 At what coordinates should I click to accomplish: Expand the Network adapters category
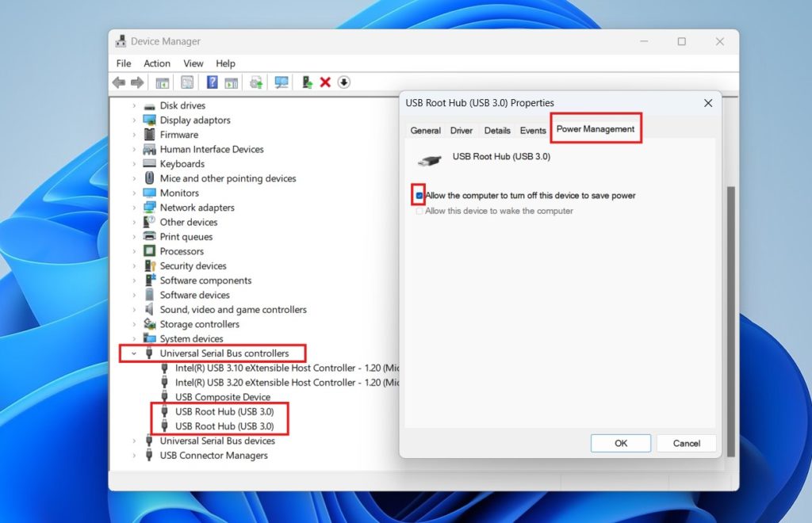133,207
